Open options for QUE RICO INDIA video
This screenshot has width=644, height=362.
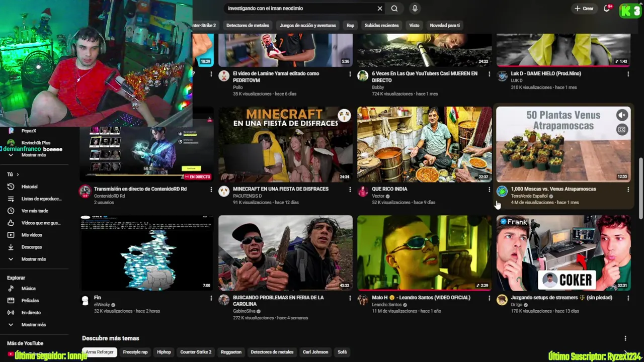tap(489, 190)
